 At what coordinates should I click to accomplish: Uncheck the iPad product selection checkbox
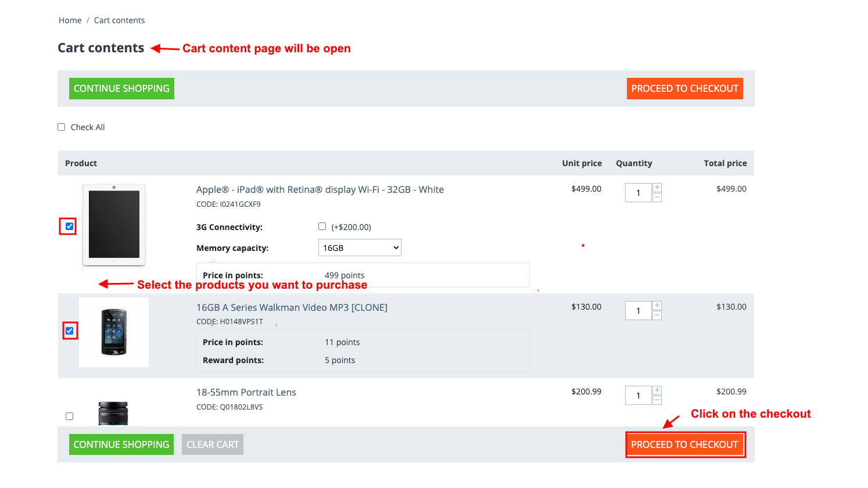pos(69,226)
